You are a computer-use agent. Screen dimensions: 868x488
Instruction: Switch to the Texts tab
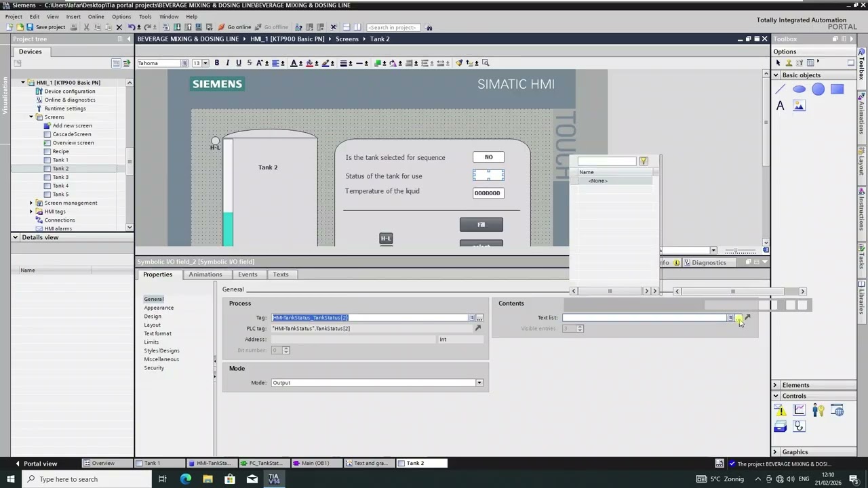click(x=281, y=274)
